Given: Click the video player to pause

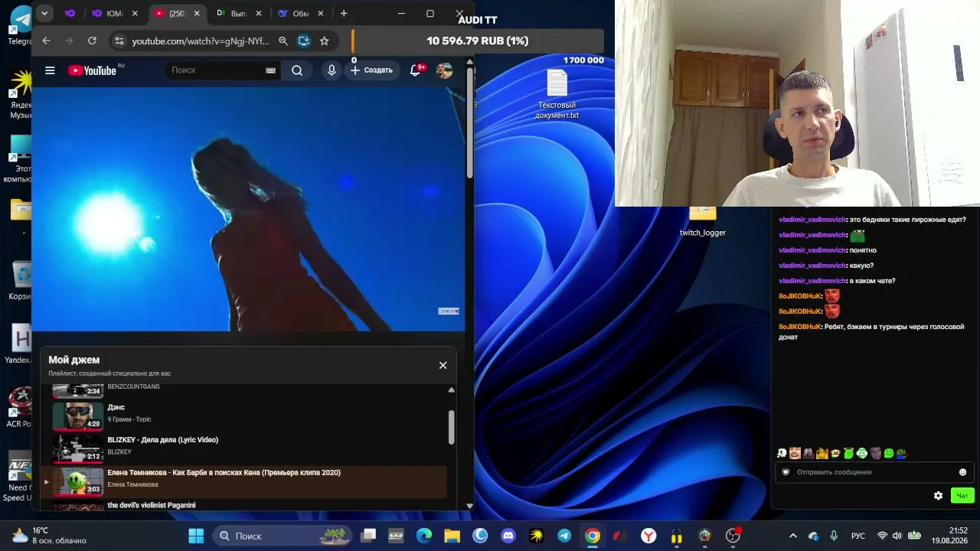Looking at the screenshot, I should pos(248,209).
